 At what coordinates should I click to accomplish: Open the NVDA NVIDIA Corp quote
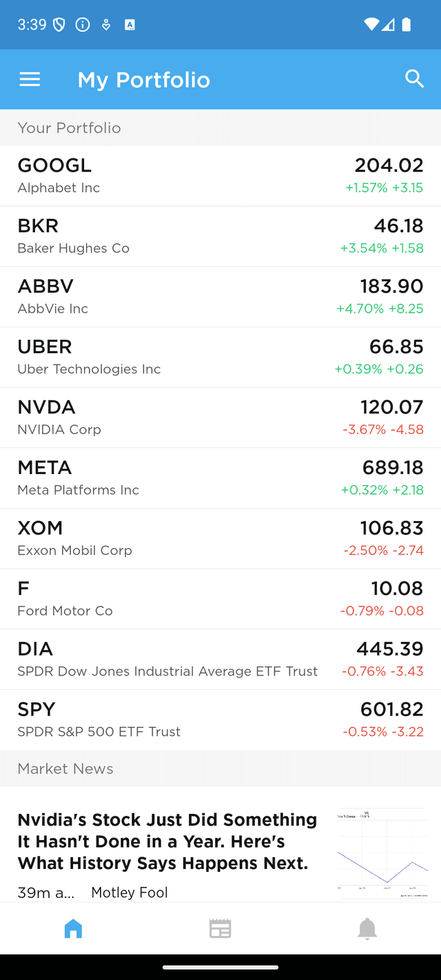pos(220,417)
